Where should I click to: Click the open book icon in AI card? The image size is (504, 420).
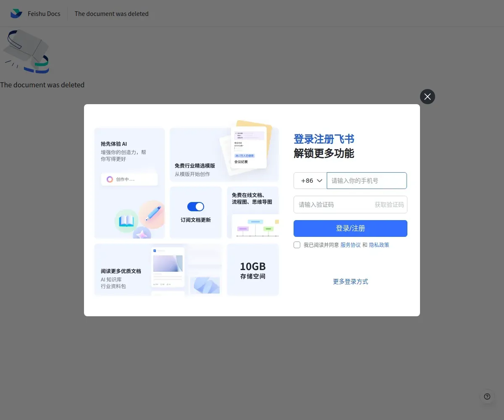coord(126,221)
